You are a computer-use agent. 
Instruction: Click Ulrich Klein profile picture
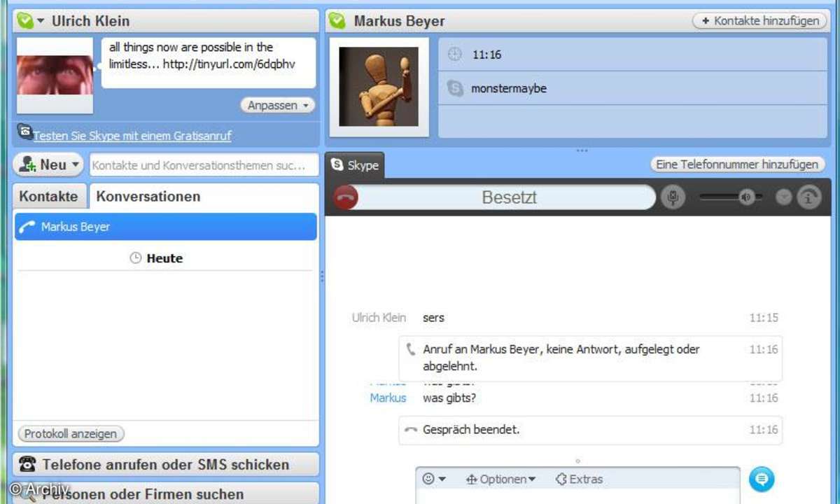point(55,76)
